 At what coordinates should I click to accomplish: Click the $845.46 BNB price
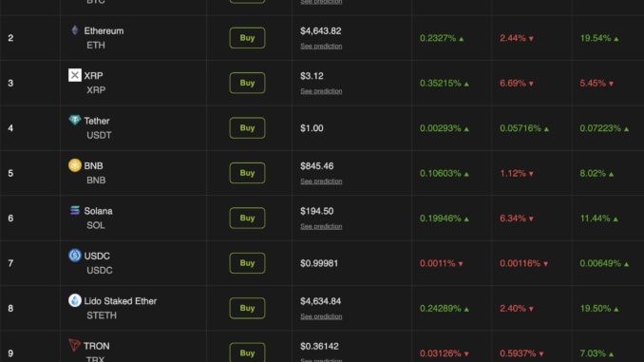[x=316, y=166]
